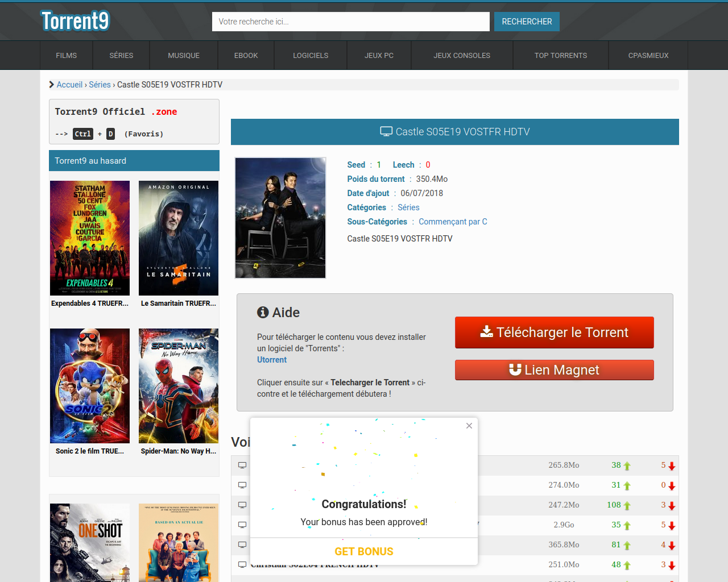The height and width of the screenshot is (582, 728).
Task: Click red leech arrow in 265.8Mo row
Action: (x=672, y=466)
